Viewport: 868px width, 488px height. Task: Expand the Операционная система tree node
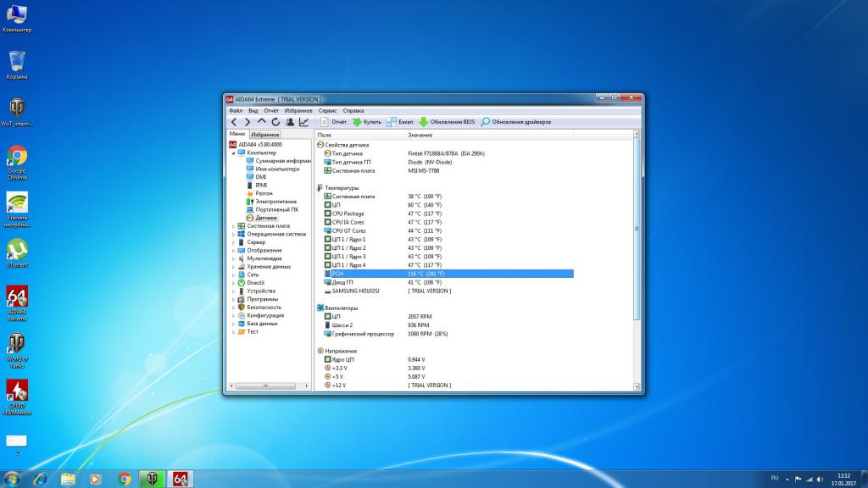[x=234, y=235]
